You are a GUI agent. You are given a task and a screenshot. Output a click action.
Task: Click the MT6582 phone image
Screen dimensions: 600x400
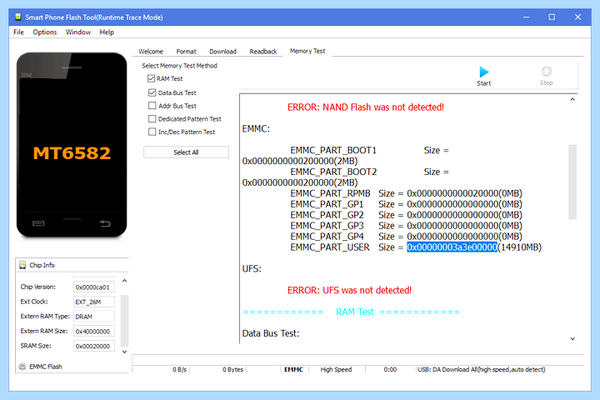coord(72,145)
